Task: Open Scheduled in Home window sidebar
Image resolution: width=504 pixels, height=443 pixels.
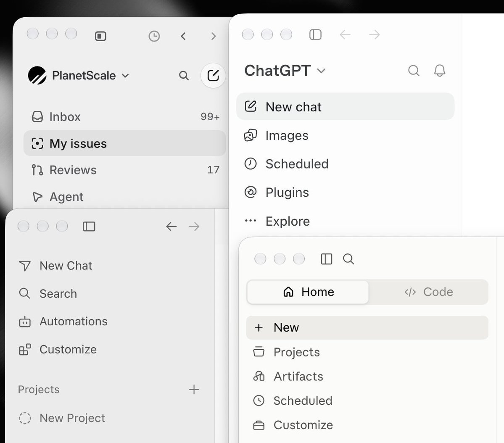Action: point(367,401)
